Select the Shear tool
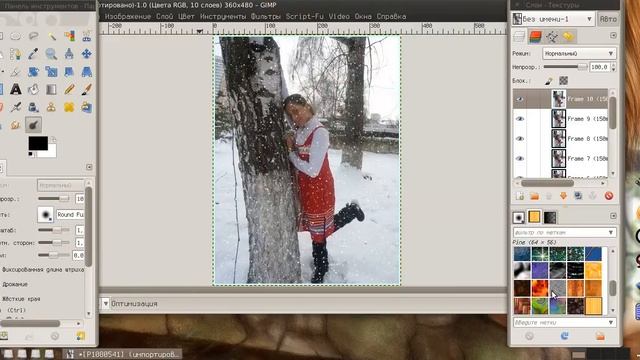Viewport: 640px width, 360px height. (69, 72)
